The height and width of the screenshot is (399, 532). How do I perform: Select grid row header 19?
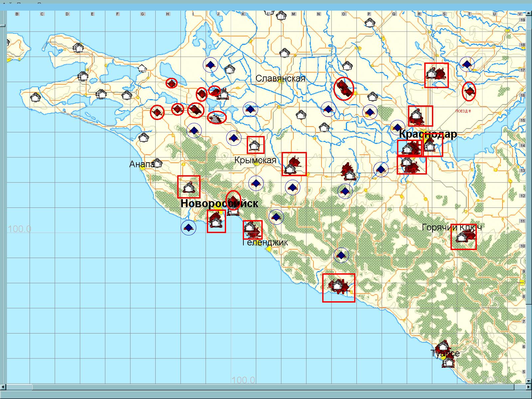tap(522, 20)
